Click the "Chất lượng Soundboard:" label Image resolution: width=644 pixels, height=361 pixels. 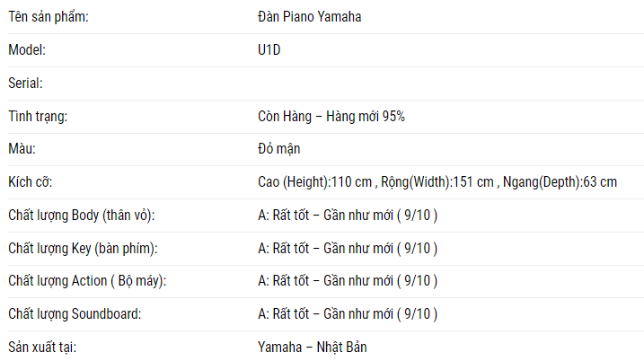click(x=75, y=314)
